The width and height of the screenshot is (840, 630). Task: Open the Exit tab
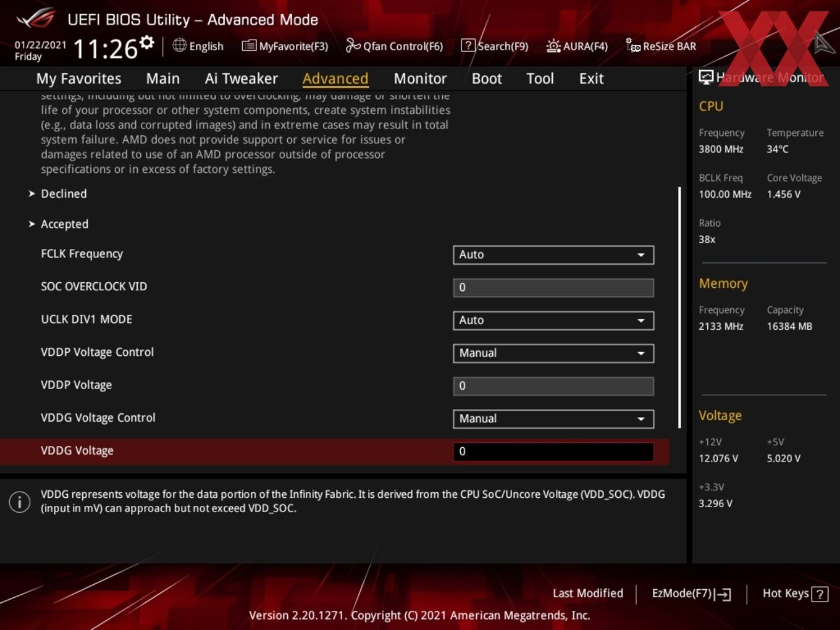pos(591,79)
